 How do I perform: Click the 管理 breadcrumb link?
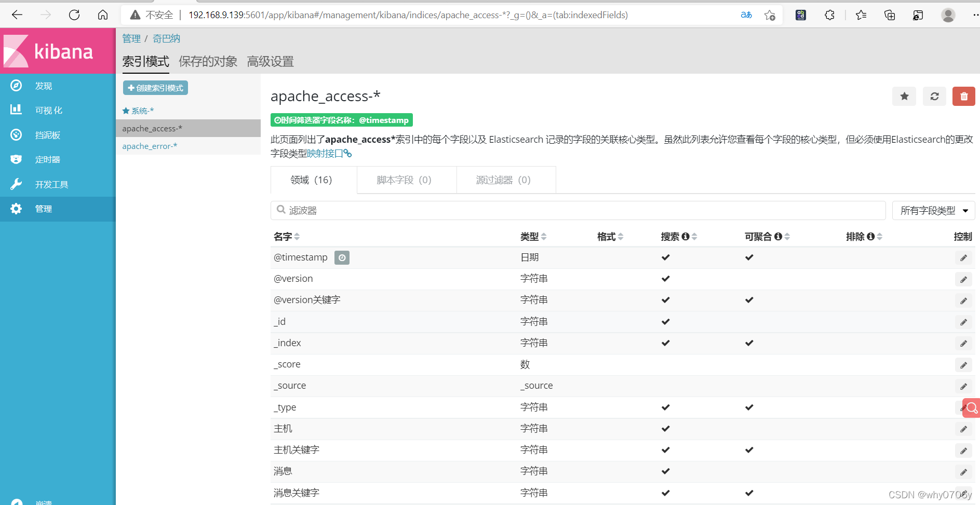131,38
